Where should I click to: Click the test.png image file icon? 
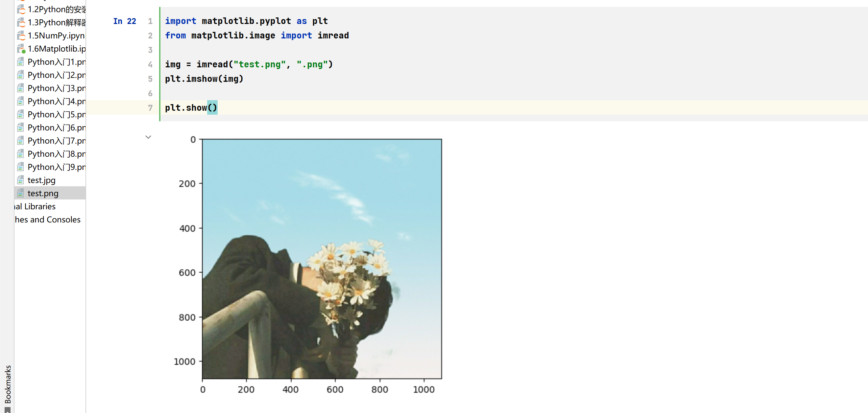tap(21, 194)
